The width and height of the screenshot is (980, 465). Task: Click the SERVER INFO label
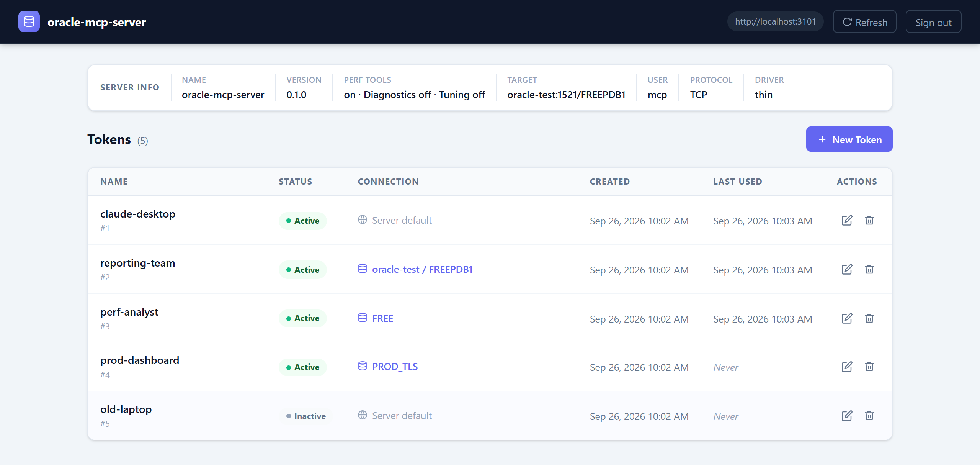coord(130,87)
